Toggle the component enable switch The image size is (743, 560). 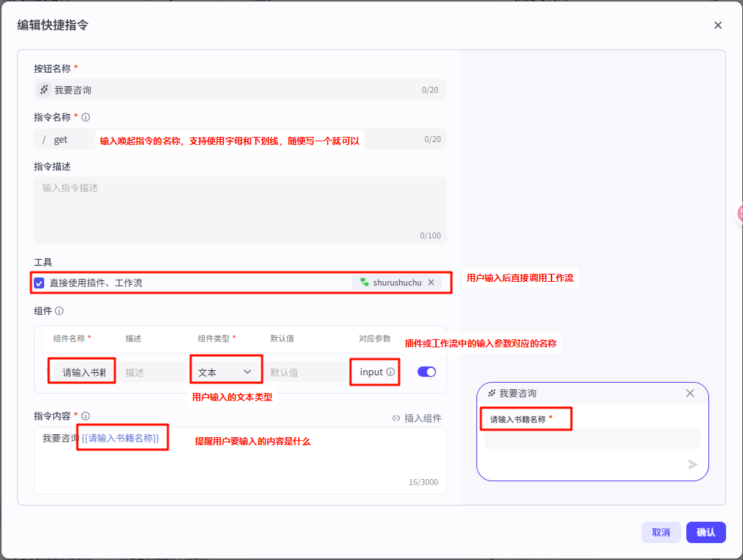tap(426, 372)
